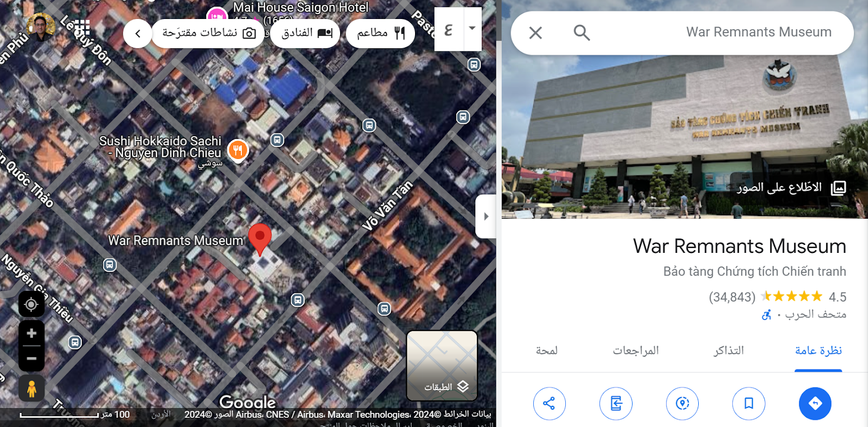Click the my-location crosshair button
This screenshot has width=868, height=427.
click(x=31, y=304)
